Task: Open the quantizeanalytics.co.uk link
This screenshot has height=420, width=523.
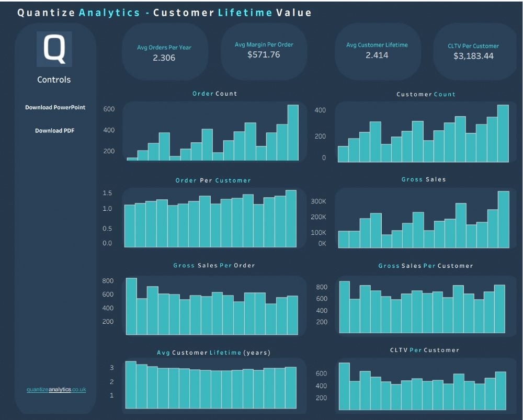Action: [56, 389]
